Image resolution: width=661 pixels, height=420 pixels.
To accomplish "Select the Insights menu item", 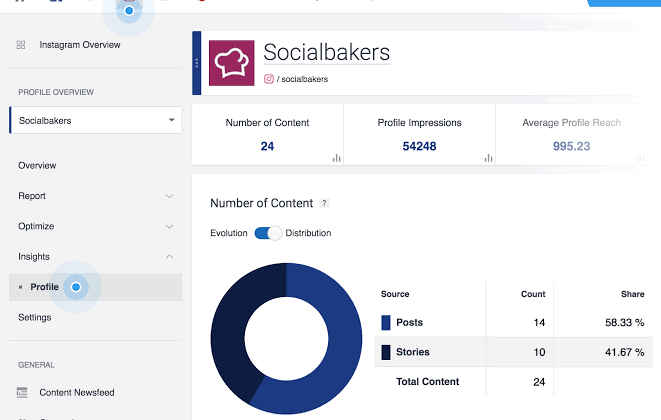I will click(x=34, y=256).
